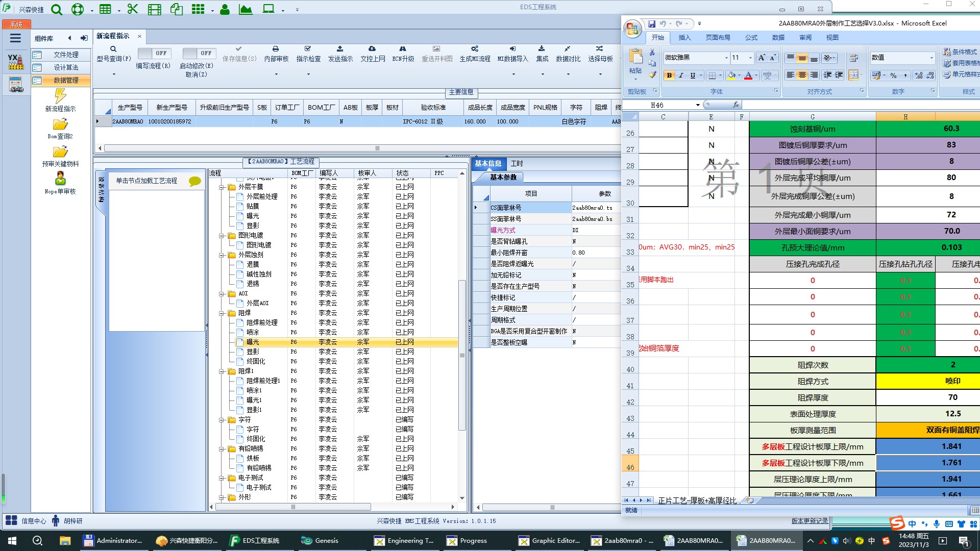
Task: Click the 选择母板 shuffle icon
Action: click(599, 49)
